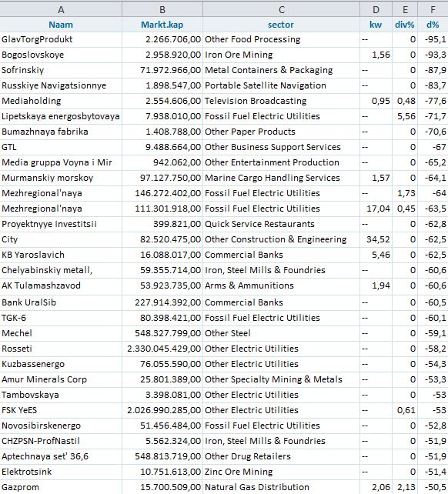Click the Naam header cell
448x494 pixels.
[61, 25]
